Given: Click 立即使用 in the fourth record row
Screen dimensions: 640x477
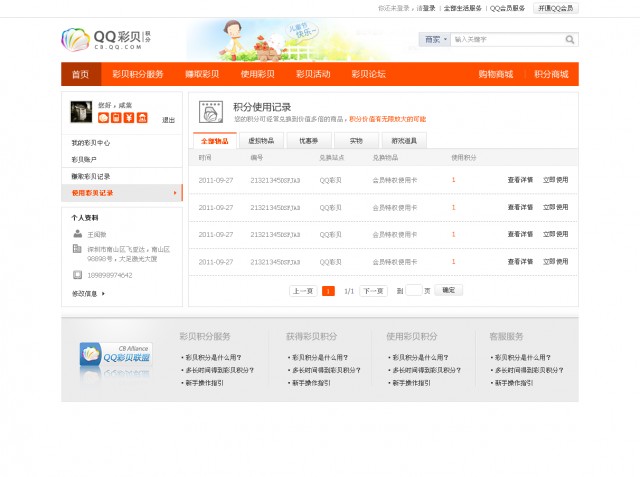Looking at the screenshot, I should pyautogui.click(x=556, y=262).
